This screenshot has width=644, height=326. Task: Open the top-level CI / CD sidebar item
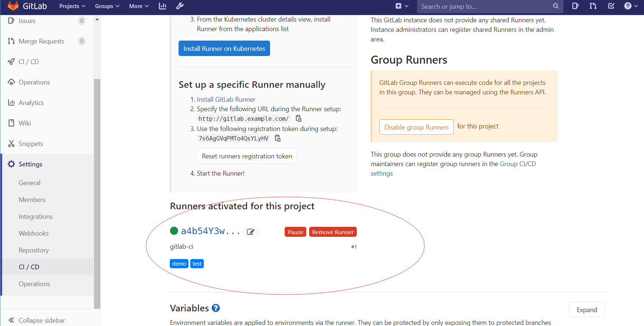[47, 62]
